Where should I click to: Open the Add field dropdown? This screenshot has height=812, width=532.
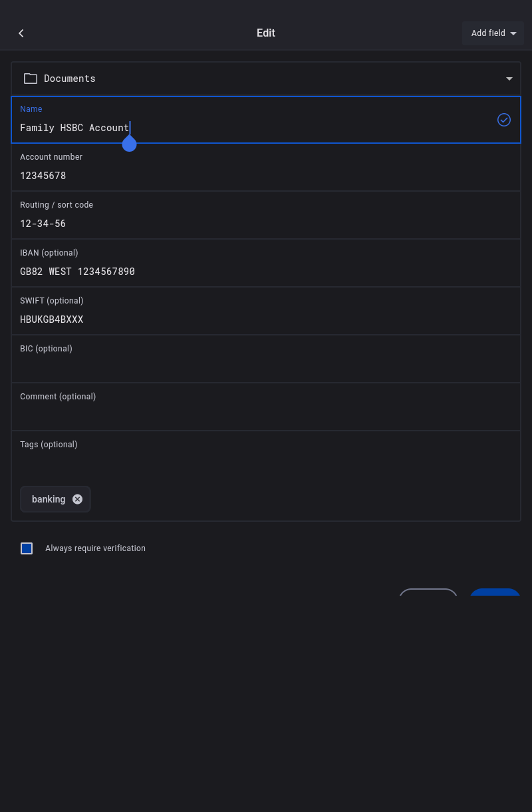[493, 33]
